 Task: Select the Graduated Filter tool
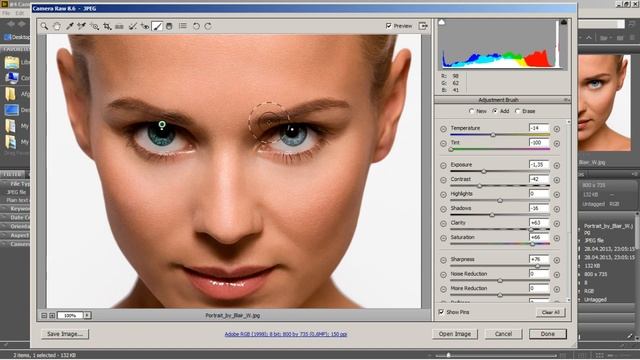tap(169, 26)
